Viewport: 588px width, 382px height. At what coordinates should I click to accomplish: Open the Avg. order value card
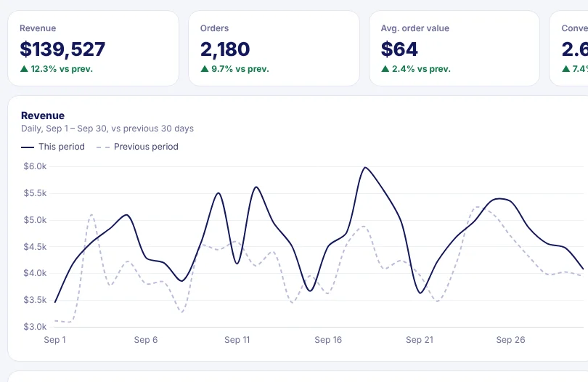pyautogui.click(x=454, y=49)
